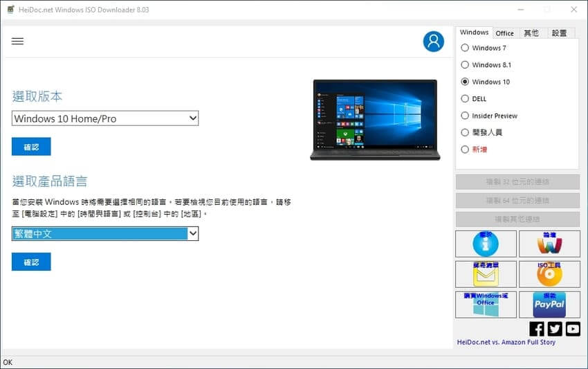Switch to the Office tab
The width and height of the screenshot is (588, 369).
tap(505, 33)
